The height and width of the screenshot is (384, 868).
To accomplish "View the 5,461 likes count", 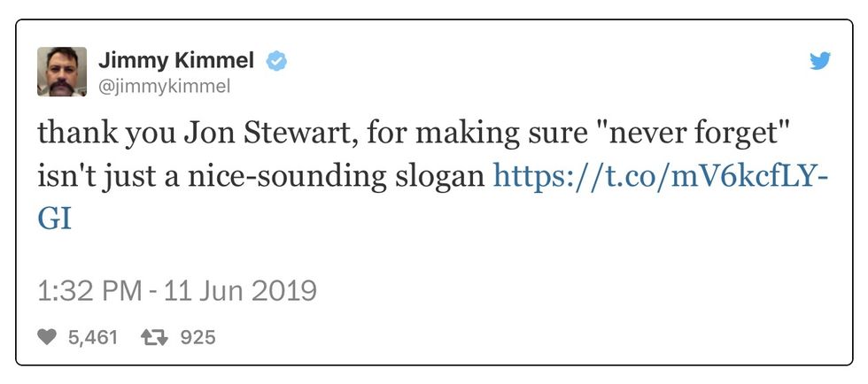I will pos(92,337).
